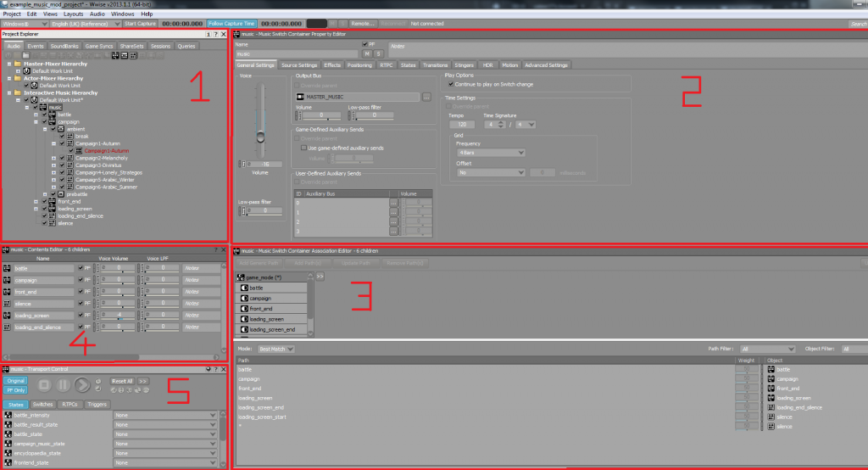The height and width of the screenshot is (470, 868).
Task: Expand the Campaign2-Melancholy tree node
Action: point(53,158)
